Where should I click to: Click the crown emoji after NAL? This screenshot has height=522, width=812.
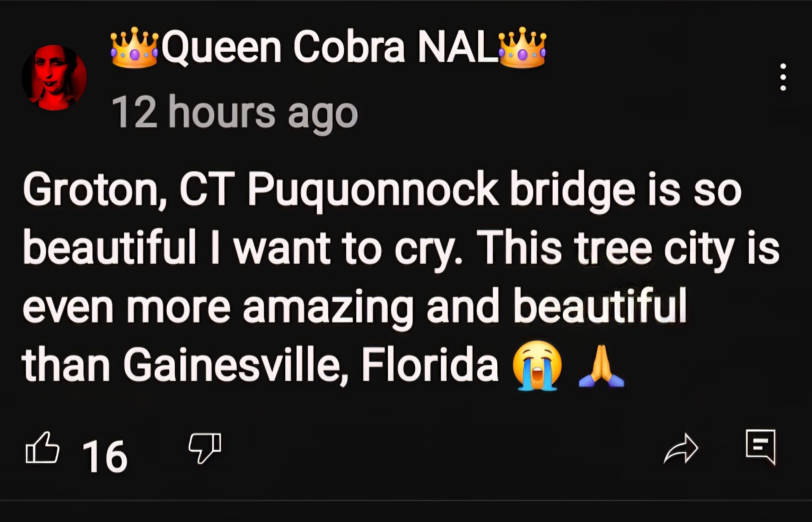(522, 47)
